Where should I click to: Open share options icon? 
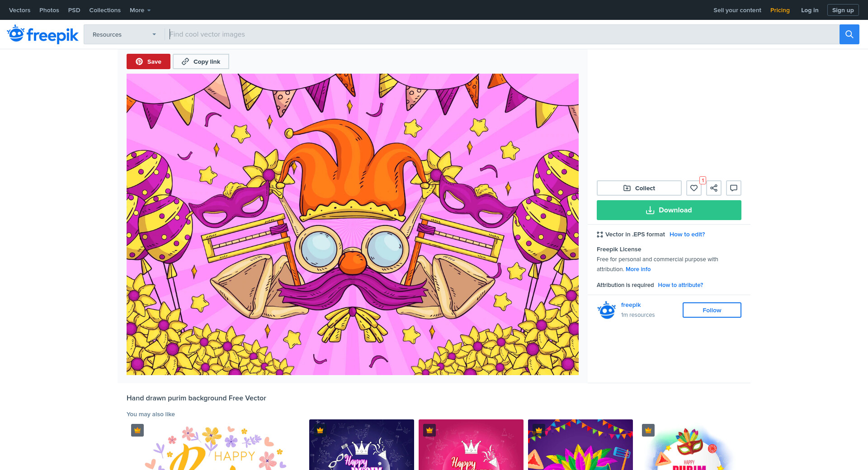714,188
